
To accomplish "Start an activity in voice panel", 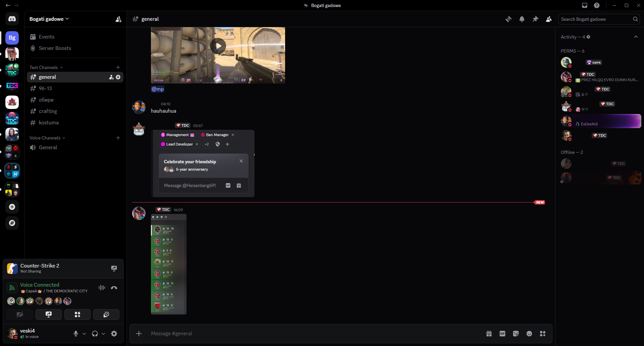I will coord(77,314).
